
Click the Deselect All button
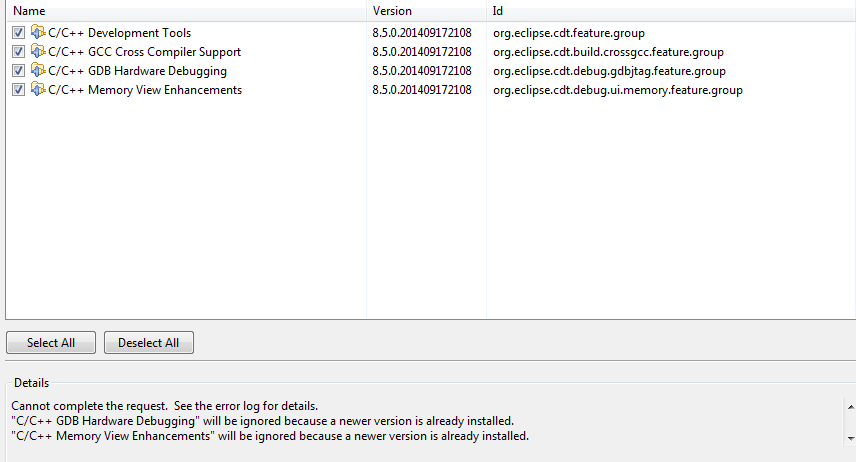[148, 342]
